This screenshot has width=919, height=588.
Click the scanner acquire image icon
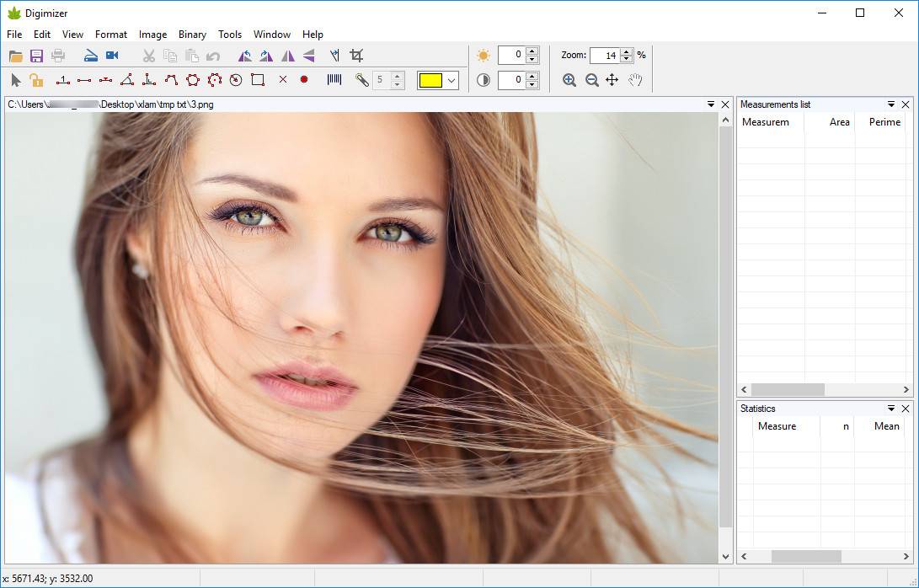[91, 56]
